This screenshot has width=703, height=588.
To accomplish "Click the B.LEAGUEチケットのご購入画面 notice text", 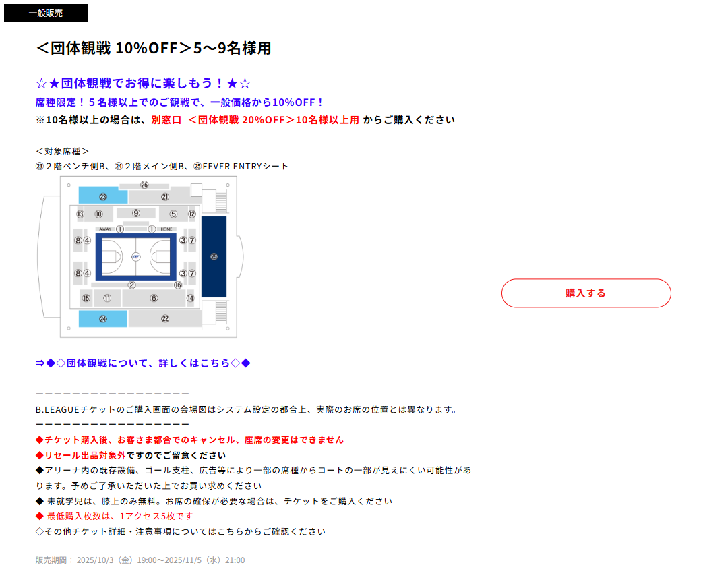I will point(246,409).
